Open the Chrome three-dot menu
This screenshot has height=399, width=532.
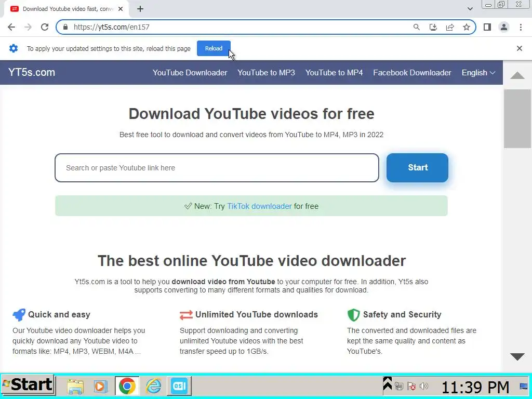[x=521, y=27]
